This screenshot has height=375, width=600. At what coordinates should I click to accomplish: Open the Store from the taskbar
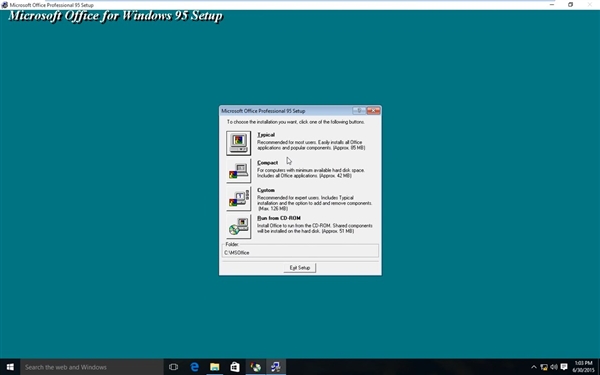point(235,367)
